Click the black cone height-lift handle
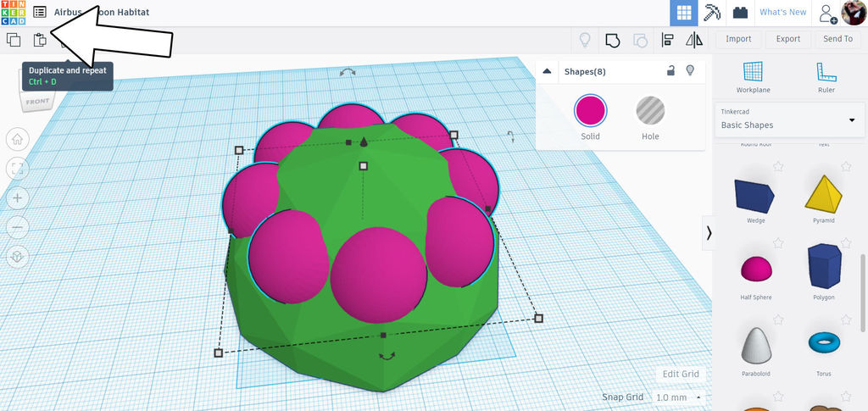This screenshot has width=868, height=411. (x=363, y=142)
